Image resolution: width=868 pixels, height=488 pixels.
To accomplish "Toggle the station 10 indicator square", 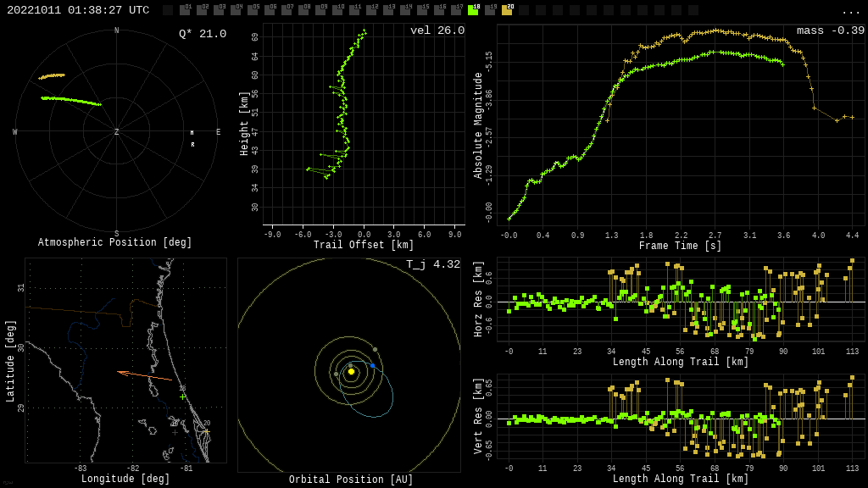I will click(337, 10).
